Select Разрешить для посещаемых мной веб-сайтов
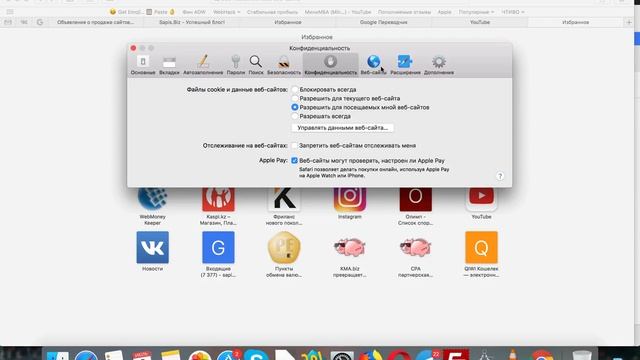The height and width of the screenshot is (360, 640). click(295, 107)
